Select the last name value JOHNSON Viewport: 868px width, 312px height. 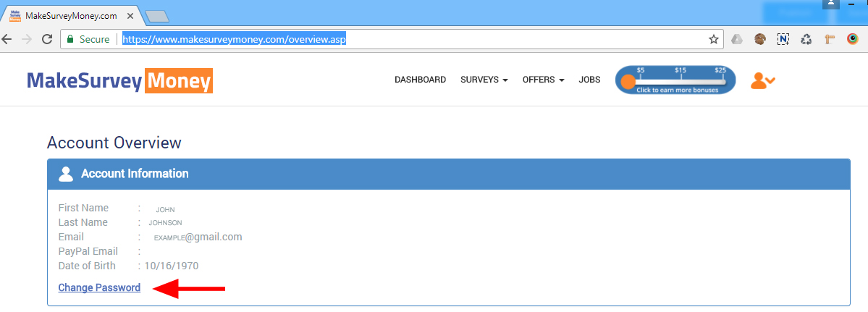click(165, 223)
